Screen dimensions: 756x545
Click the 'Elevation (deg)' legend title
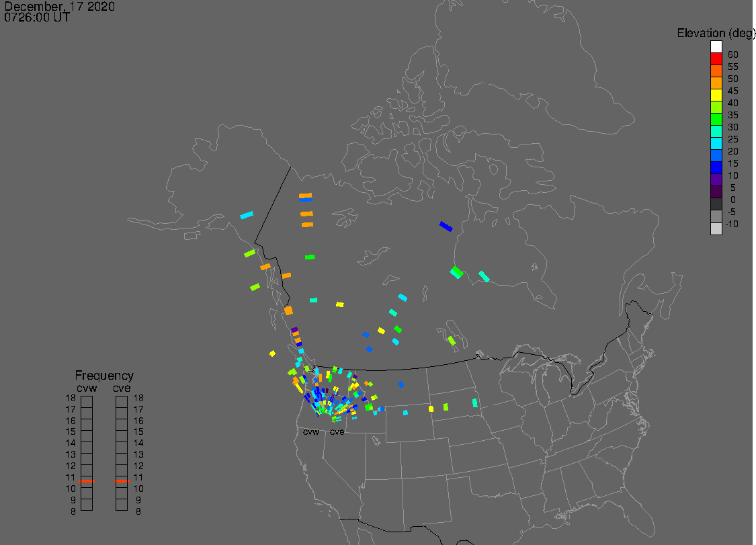coord(716,33)
